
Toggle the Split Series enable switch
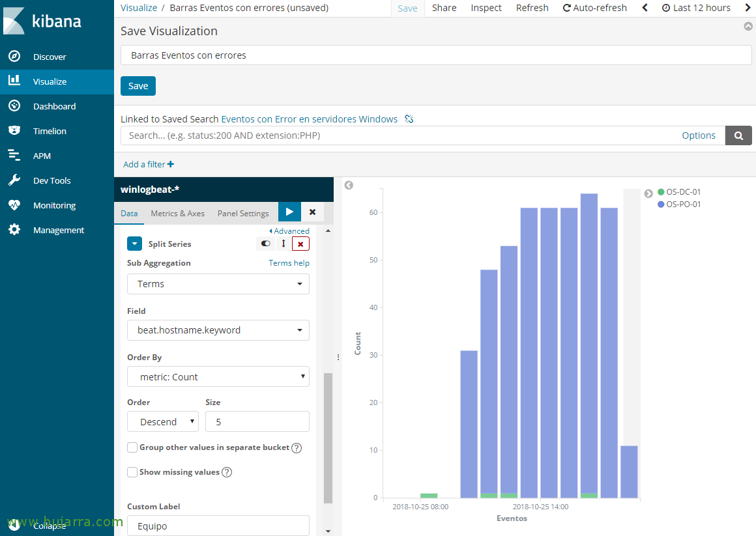pos(265,244)
